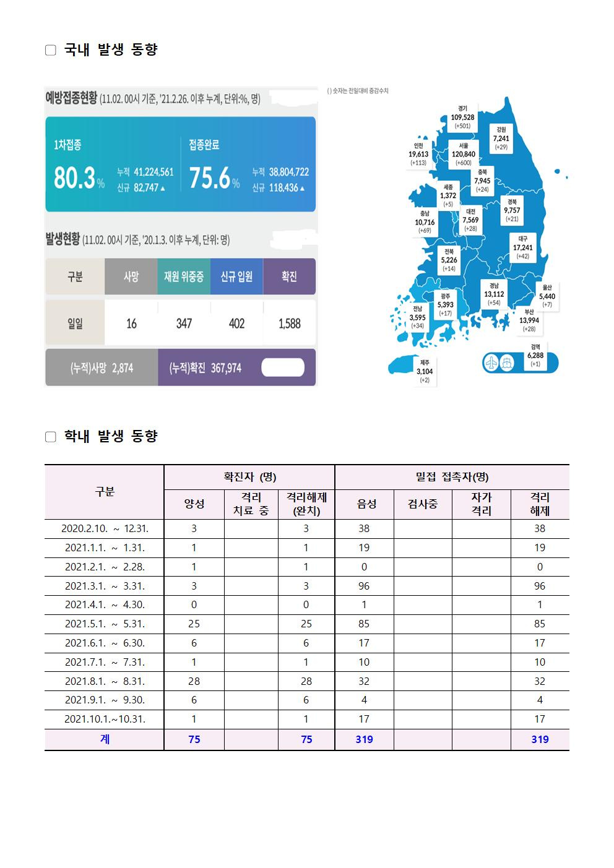Click the white pill toggle beside 누적 확진
Image resolution: width=614 pixels, height=868 pixels.
pyautogui.click(x=283, y=367)
